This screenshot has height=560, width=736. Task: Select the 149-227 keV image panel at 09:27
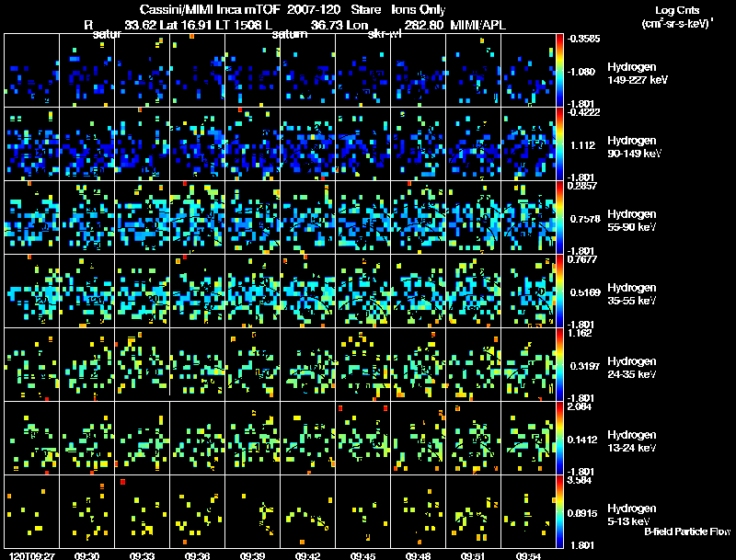pyautogui.click(x=32, y=71)
